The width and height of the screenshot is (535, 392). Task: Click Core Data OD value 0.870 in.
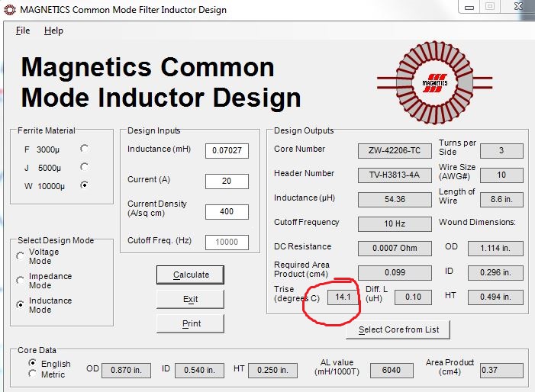pos(126,371)
